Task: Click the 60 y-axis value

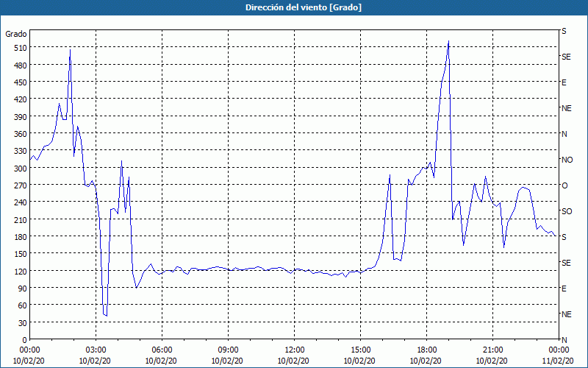Action: (23, 305)
